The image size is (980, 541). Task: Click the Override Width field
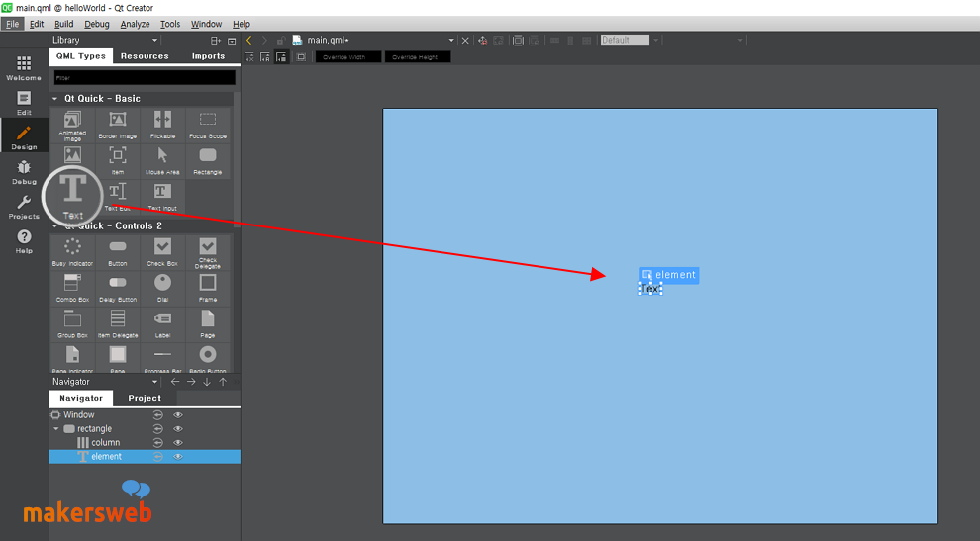click(348, 56)
